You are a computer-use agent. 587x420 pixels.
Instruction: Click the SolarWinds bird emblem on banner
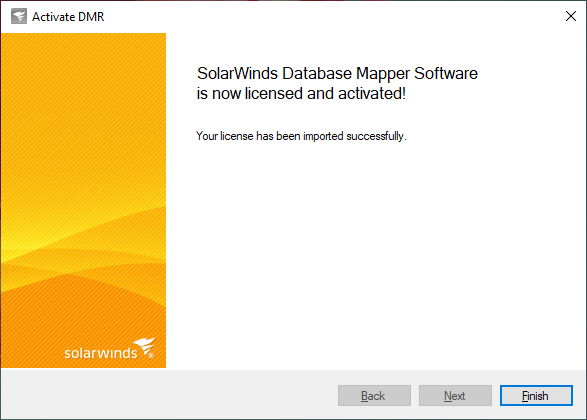145,346
